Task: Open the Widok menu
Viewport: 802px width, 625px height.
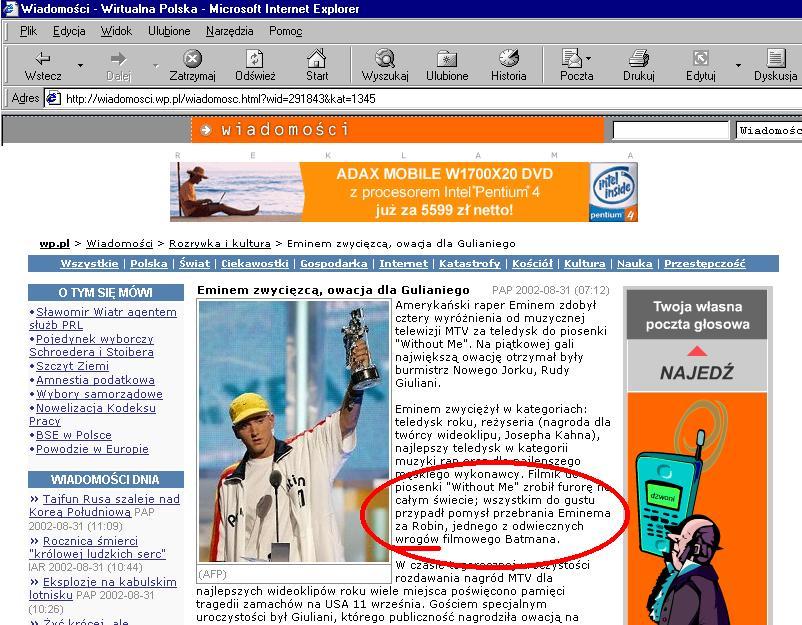Action: [116, 31]
